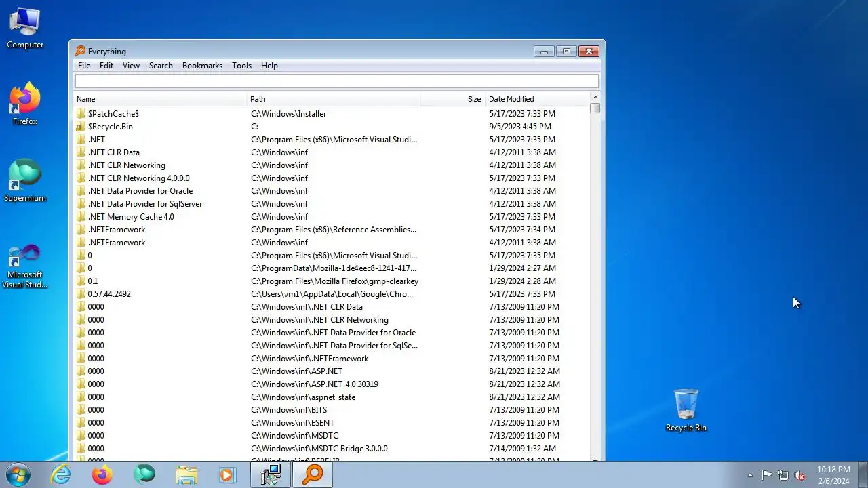Screen dimensions: 868x488
Task: Sort results by Name column header
Action: point(161,99)
